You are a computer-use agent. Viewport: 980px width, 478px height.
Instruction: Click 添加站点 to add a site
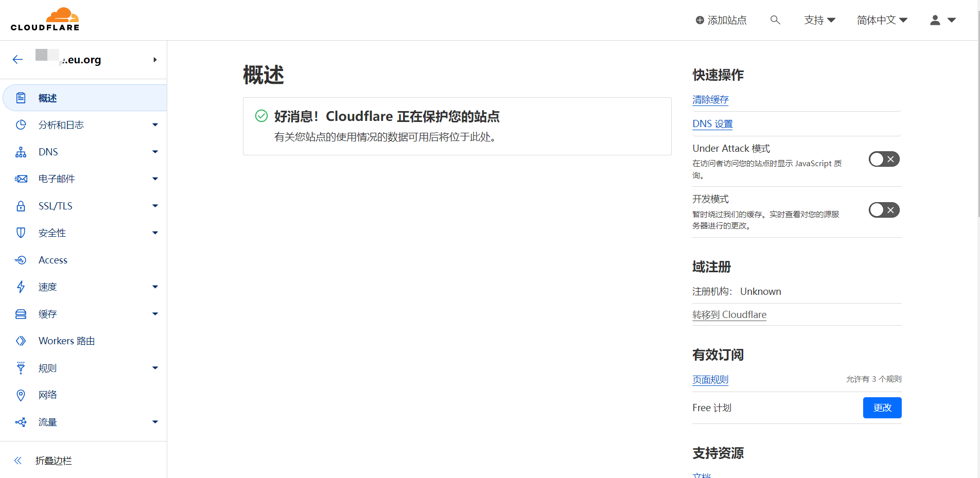(x=721, y=20)
